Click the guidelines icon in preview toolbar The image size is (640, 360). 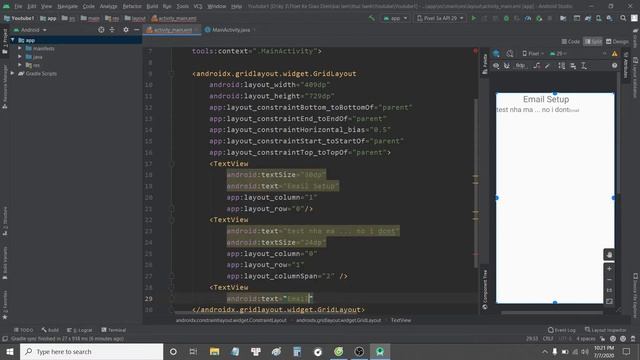(x=584, y=66)
